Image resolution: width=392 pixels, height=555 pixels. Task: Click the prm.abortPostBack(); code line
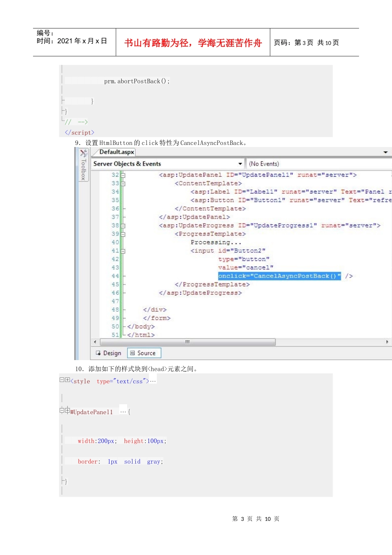[137, 81]
